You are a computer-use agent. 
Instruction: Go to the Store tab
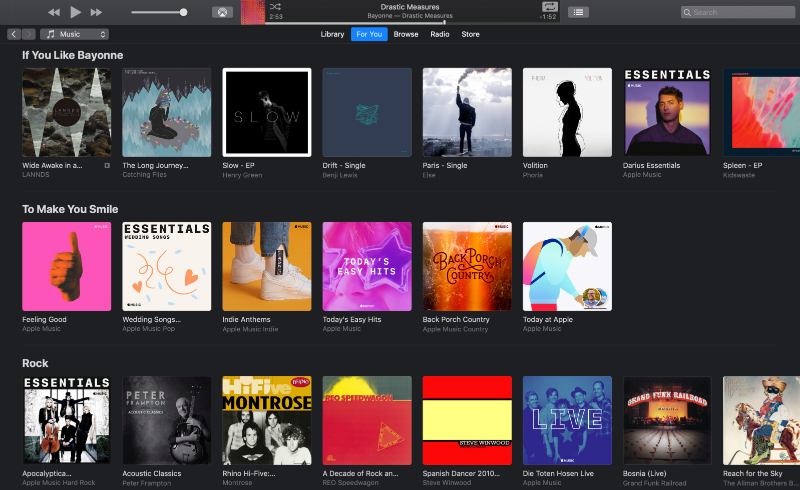pos(470,34)
